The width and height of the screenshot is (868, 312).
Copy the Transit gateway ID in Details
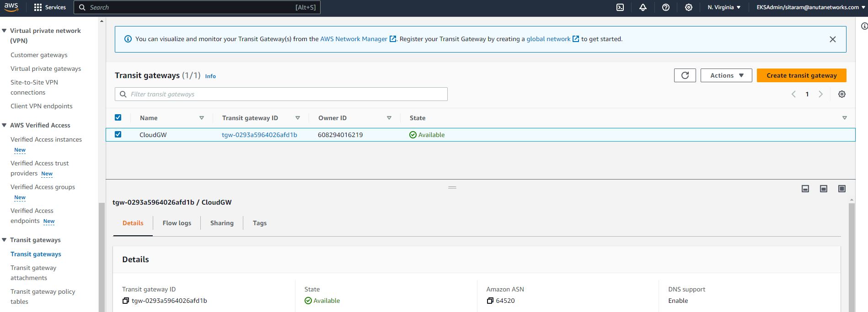126,301
